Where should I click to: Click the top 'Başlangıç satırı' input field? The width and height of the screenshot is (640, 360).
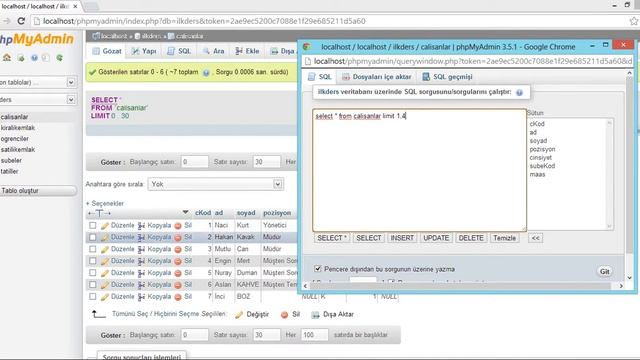click(x=195, y=162)
